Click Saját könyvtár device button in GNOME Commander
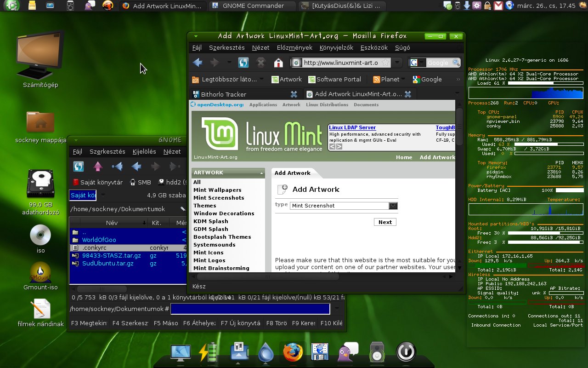 click(x=98, y=182)
